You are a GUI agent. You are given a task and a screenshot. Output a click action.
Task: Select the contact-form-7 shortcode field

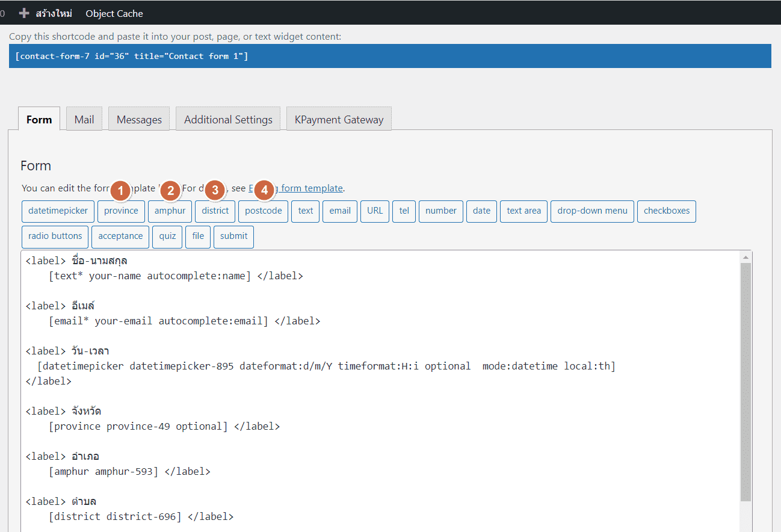tap(389, 56)
